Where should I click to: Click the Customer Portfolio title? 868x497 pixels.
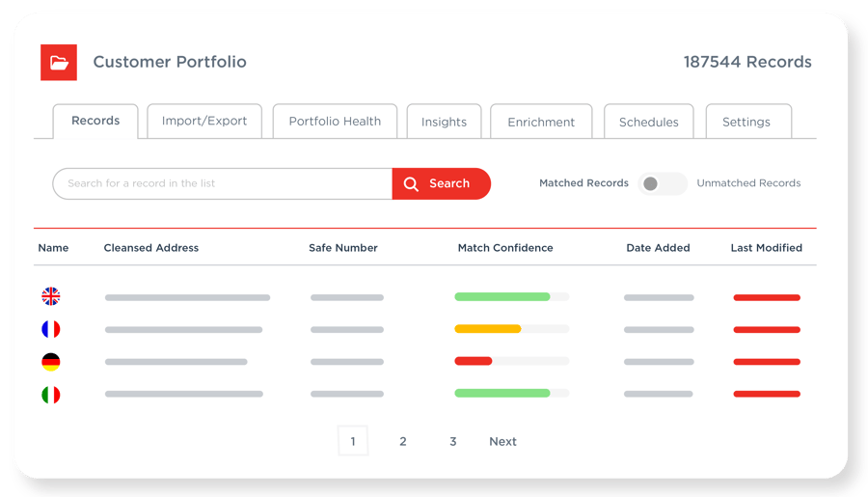click(170, 62)
